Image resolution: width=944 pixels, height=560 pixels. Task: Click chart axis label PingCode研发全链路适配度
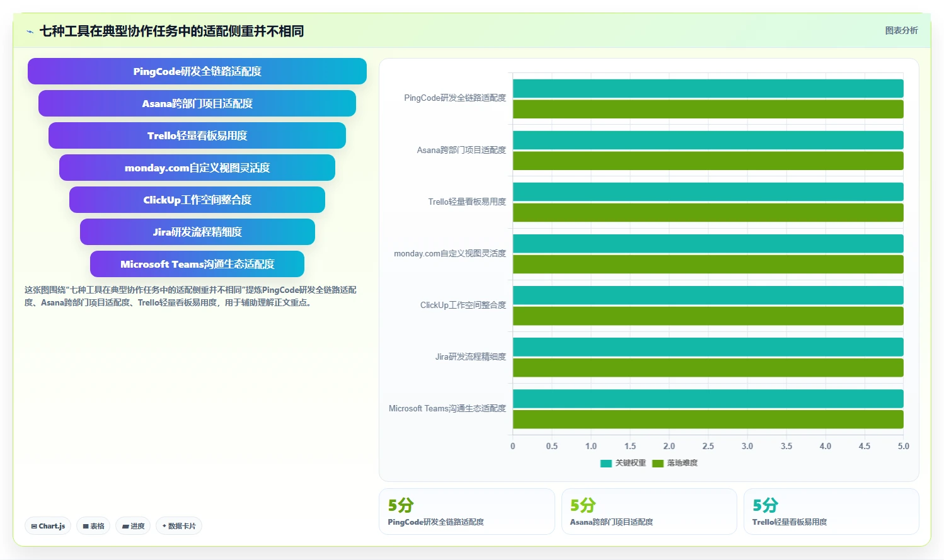[455, 98]
